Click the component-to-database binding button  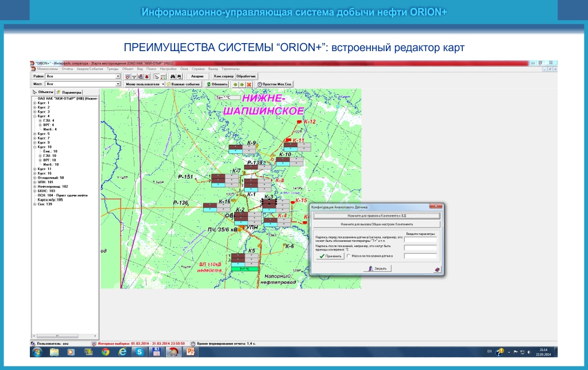377,216
